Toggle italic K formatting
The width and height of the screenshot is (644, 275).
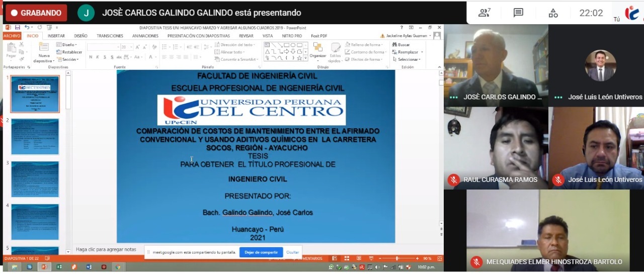coord(97,57)
